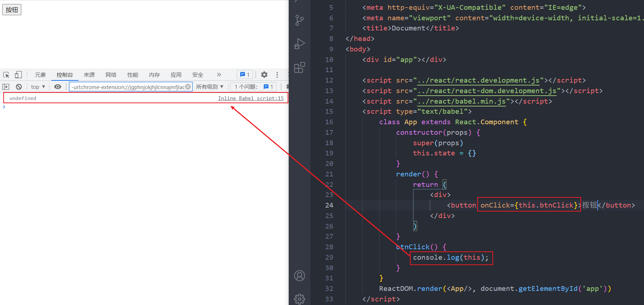Open the Run and Debug view
This screenshot has height=305, width=644.
(x=300, y=44)
